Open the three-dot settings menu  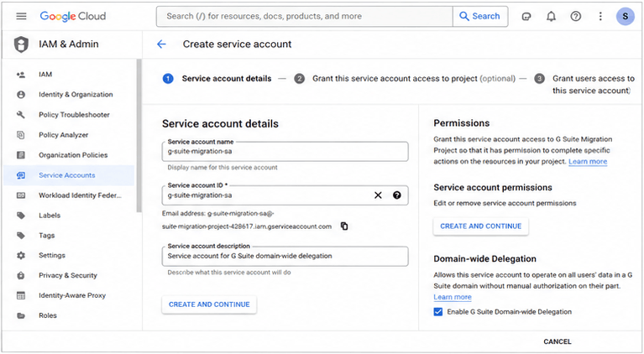[x=600, y=17]
